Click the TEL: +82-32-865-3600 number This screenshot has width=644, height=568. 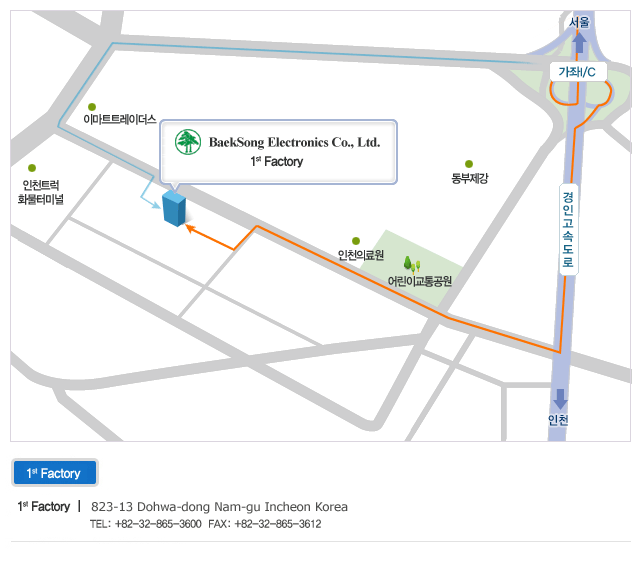146,524
